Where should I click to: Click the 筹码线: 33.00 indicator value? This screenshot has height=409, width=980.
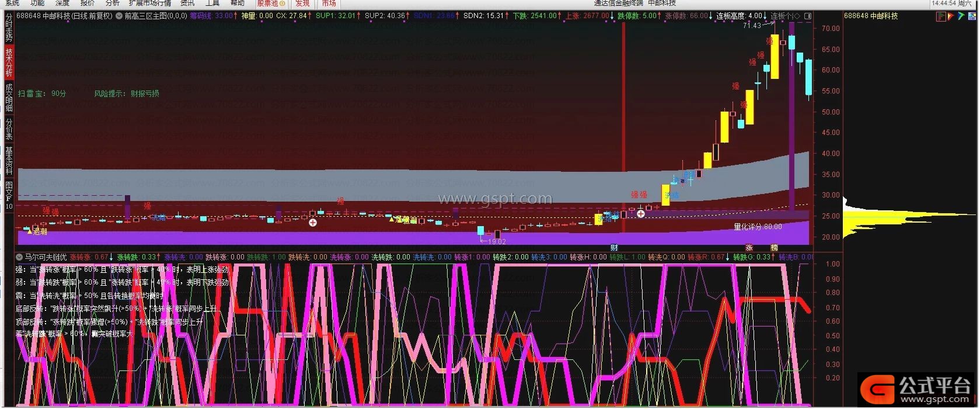pos(211,16)
